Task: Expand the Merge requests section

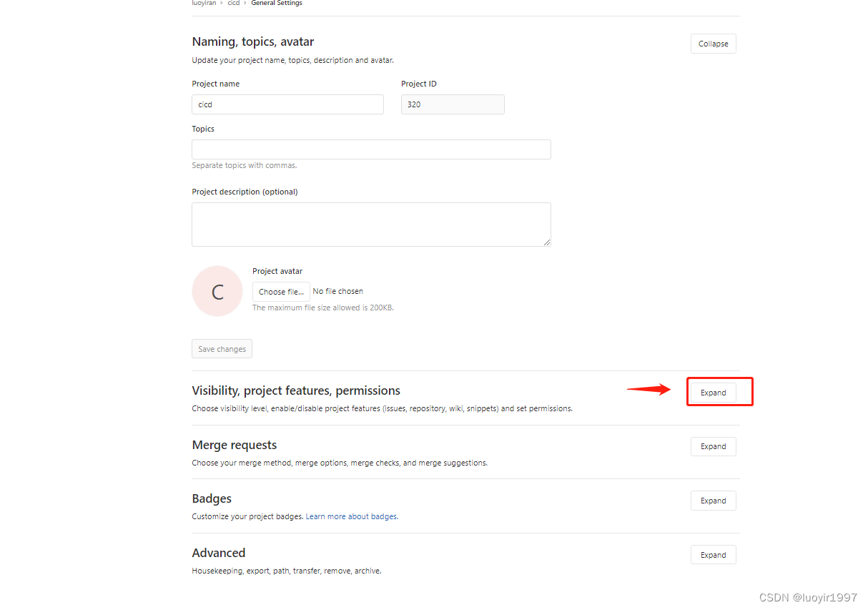Action: [x=713, y=446]
